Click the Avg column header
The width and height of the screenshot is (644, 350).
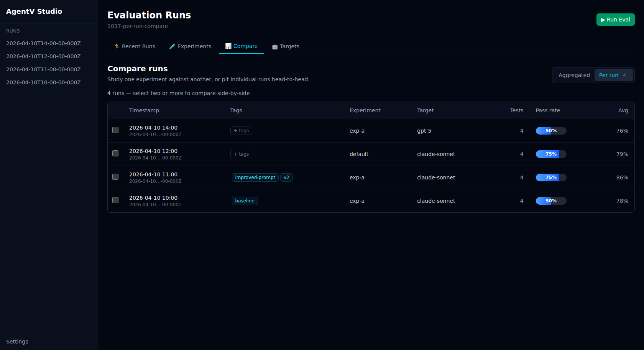(x=623, y=110)
